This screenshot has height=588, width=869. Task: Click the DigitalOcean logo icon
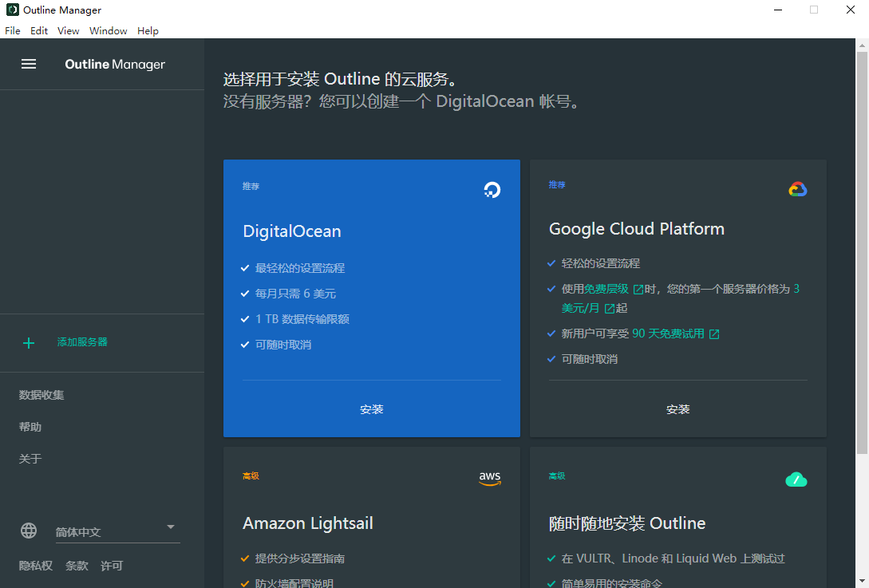(x=492, y=190)
